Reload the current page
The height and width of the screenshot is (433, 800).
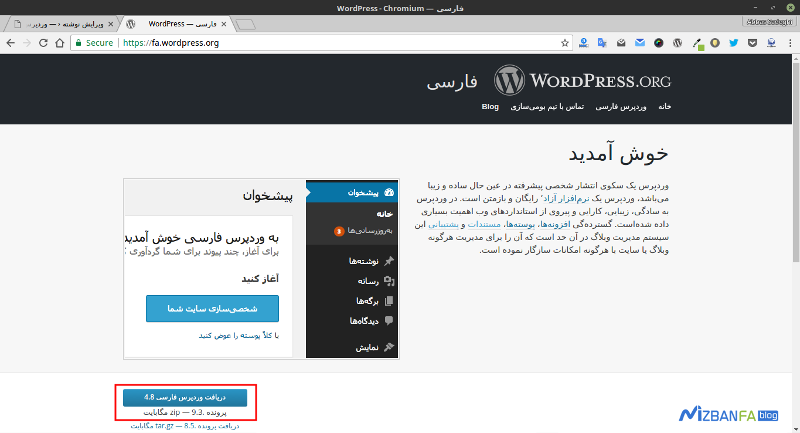pyautogui.click(x=43, y=43)
